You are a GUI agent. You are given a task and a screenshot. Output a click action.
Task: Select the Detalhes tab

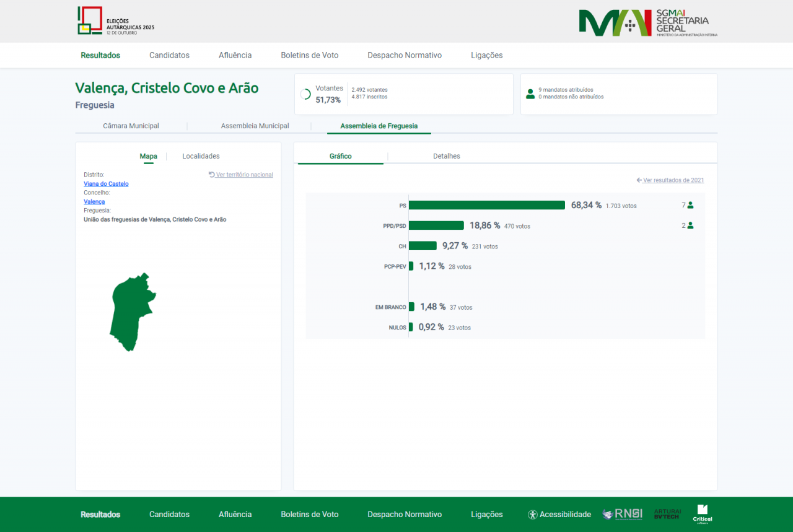446,156
